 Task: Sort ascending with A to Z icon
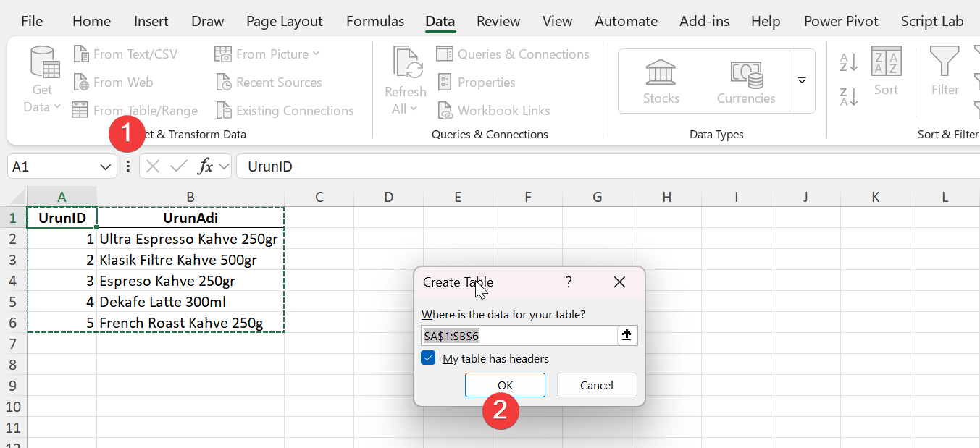click(x=848, y=63)
